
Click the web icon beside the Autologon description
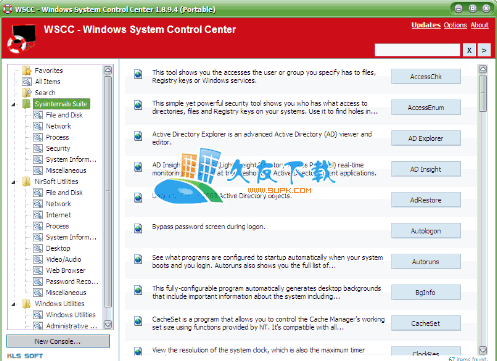point(138,228)
